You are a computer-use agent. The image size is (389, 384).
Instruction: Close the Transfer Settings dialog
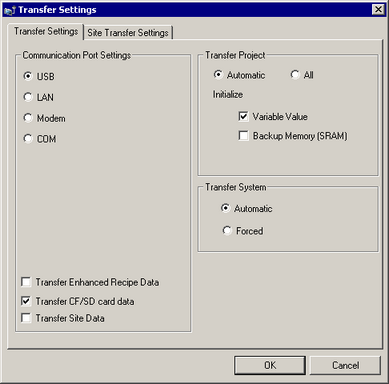(378, 9)
